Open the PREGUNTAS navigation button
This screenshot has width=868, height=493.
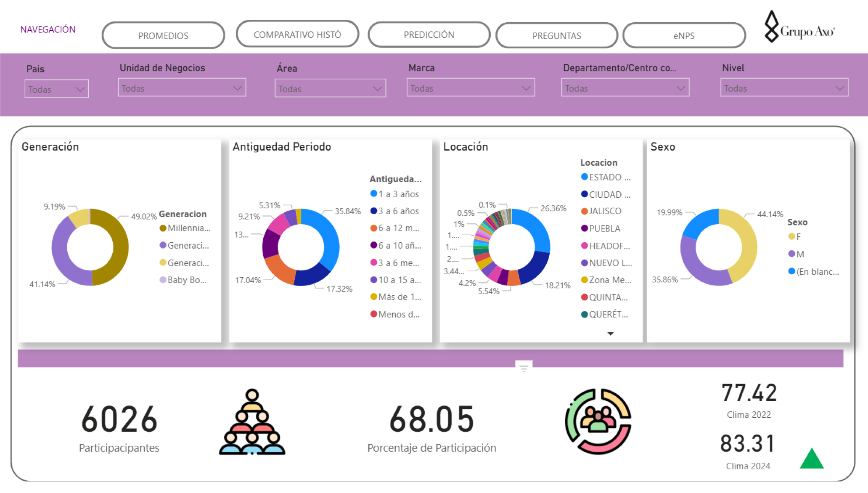click(556, 36)
